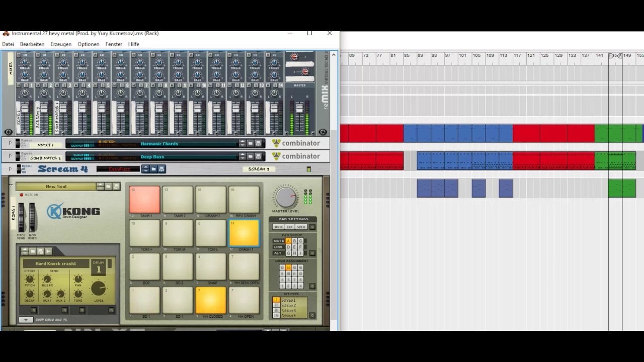Click the mixer master fader
This screenshot has width=644, height=362.
[299, 108]
